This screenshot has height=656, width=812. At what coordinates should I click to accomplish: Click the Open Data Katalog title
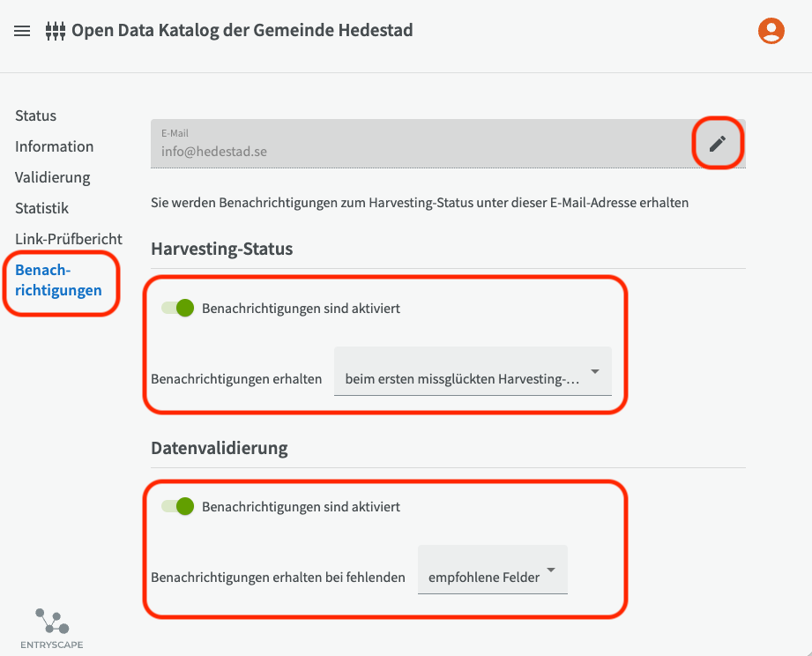242,31
